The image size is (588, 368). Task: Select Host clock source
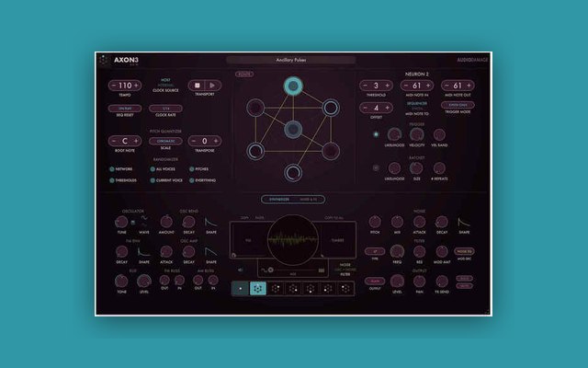(x=165, y=80)
